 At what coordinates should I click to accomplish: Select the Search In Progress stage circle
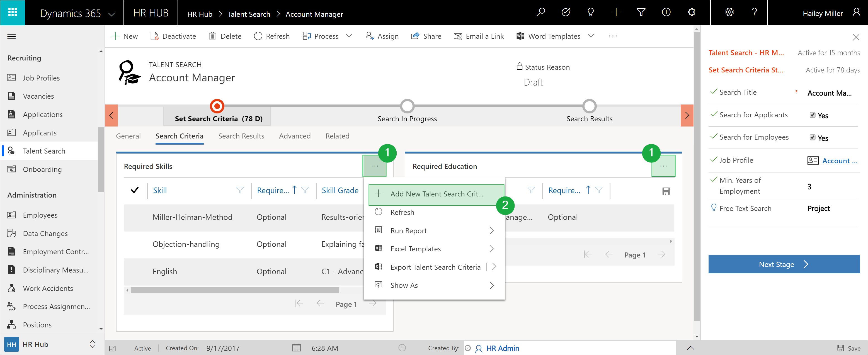407,106
